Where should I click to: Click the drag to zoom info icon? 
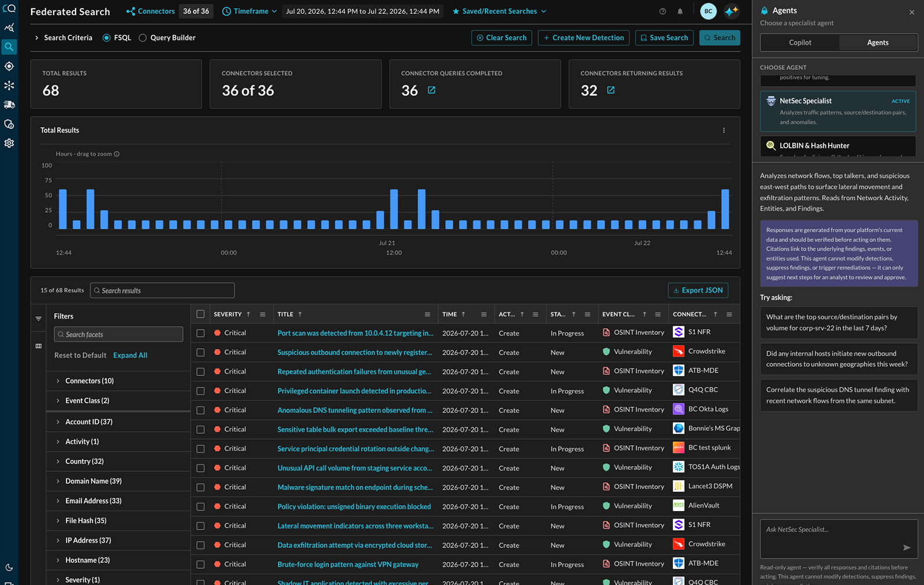pos(117,154)
